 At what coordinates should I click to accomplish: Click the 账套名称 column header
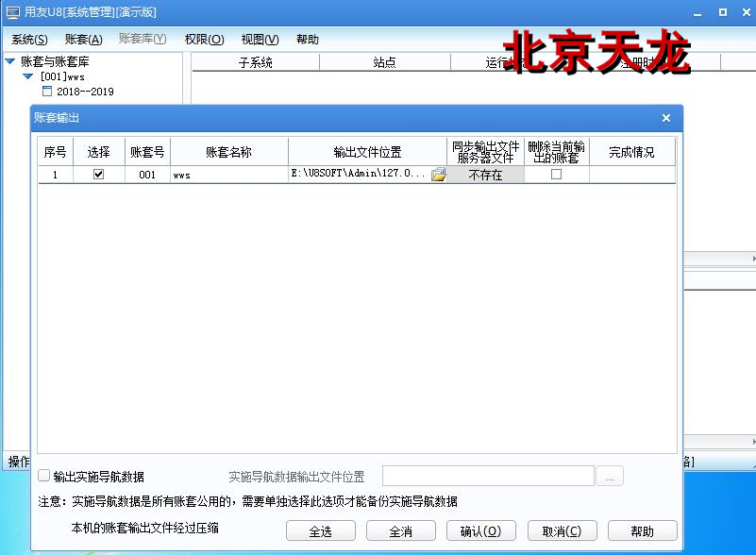(x=229, y=152)
